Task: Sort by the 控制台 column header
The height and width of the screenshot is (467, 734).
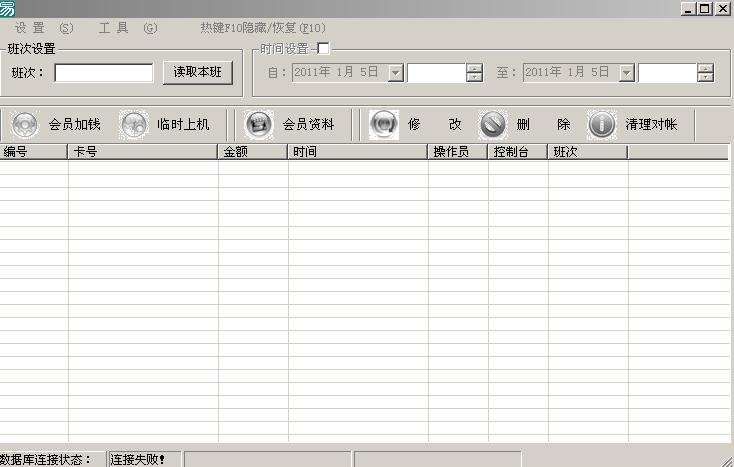Action: (518, 152)
